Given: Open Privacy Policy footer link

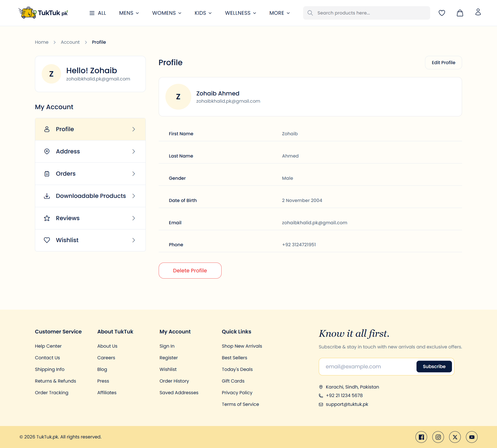Looking at the screenshot, I should pos(237,393).
